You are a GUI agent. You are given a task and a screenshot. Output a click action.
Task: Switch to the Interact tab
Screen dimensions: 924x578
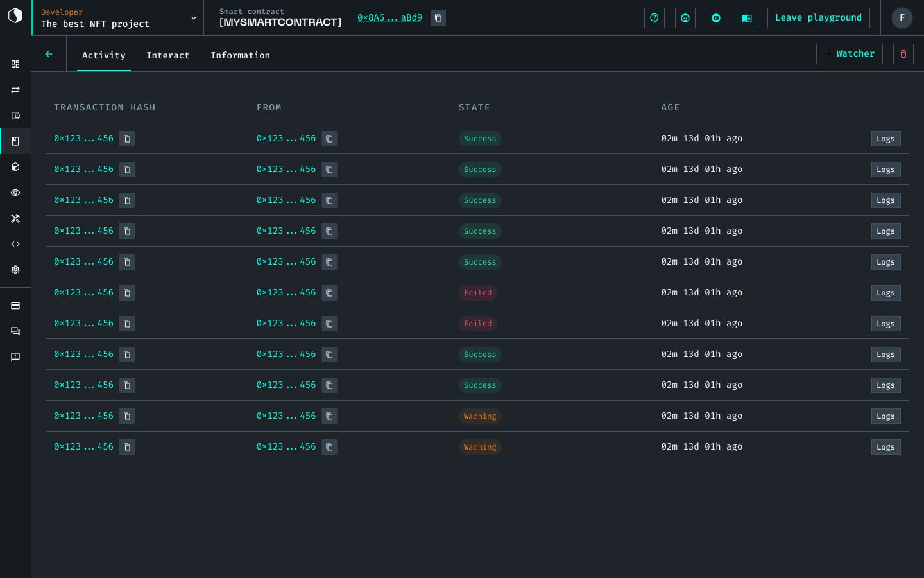point(168,55)
